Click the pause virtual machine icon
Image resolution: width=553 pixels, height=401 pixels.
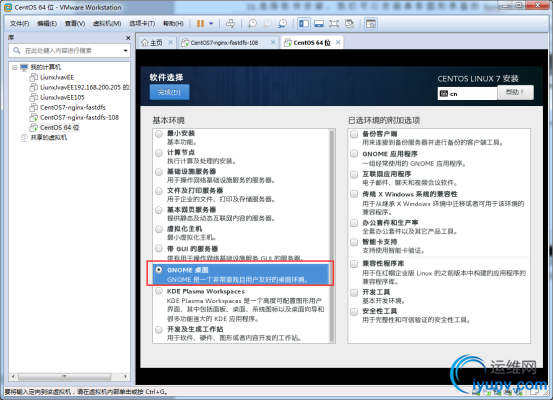pyautogui.click(x=200, y=24)
